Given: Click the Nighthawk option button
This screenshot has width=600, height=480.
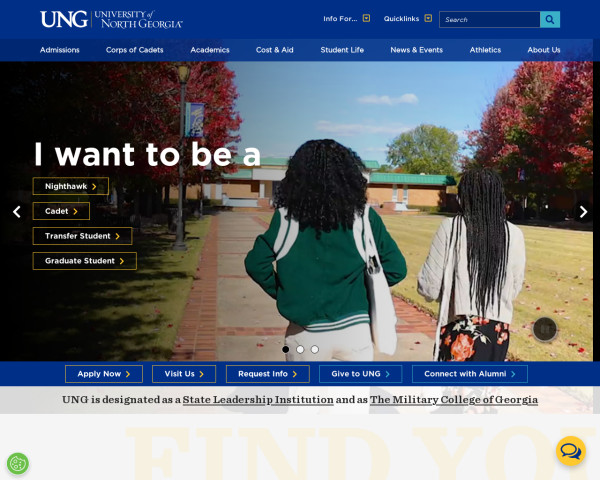Looking at the screenshot, I should (x=71, y=186).
